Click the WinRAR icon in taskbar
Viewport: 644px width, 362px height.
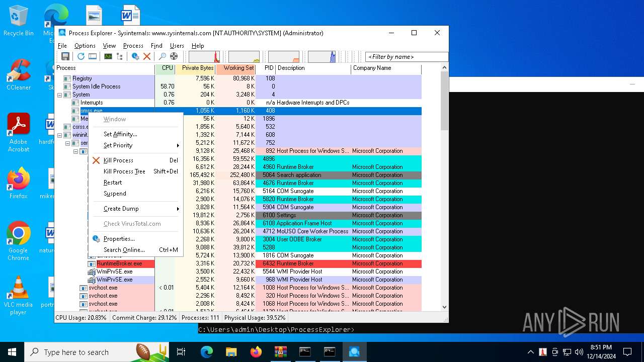[280, 352]
